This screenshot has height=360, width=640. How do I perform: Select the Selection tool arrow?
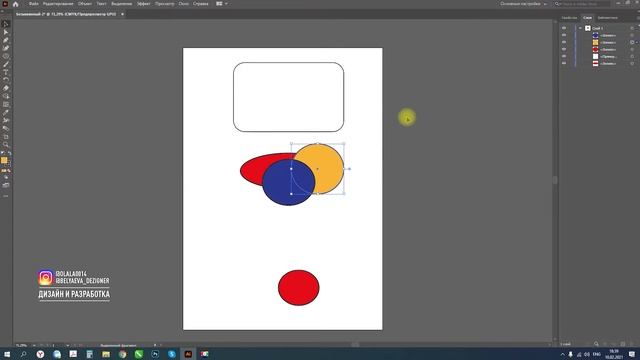pos(6,24)
